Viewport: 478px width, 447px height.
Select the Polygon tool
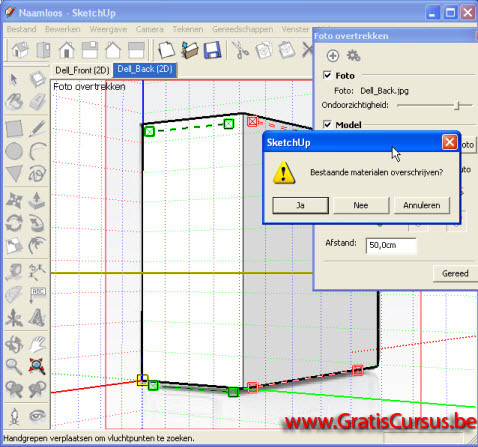coord(14,174)
